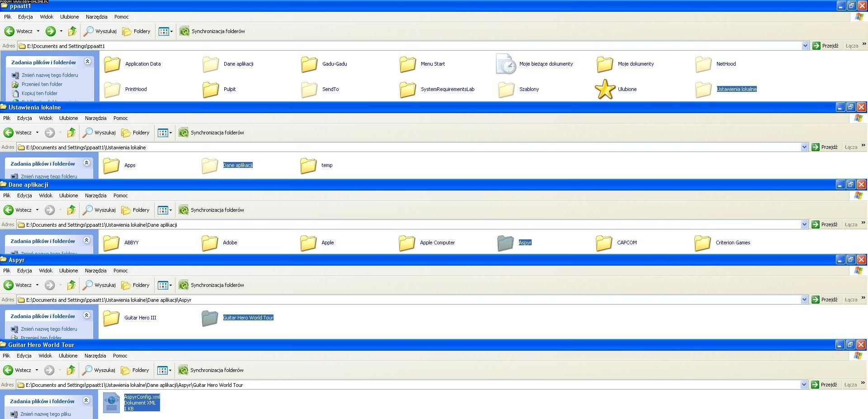This screenshot has height=419, width=868.
Task: Open the Apps folder in Ustawienia lokalne window
Action: tap(119, 166)
